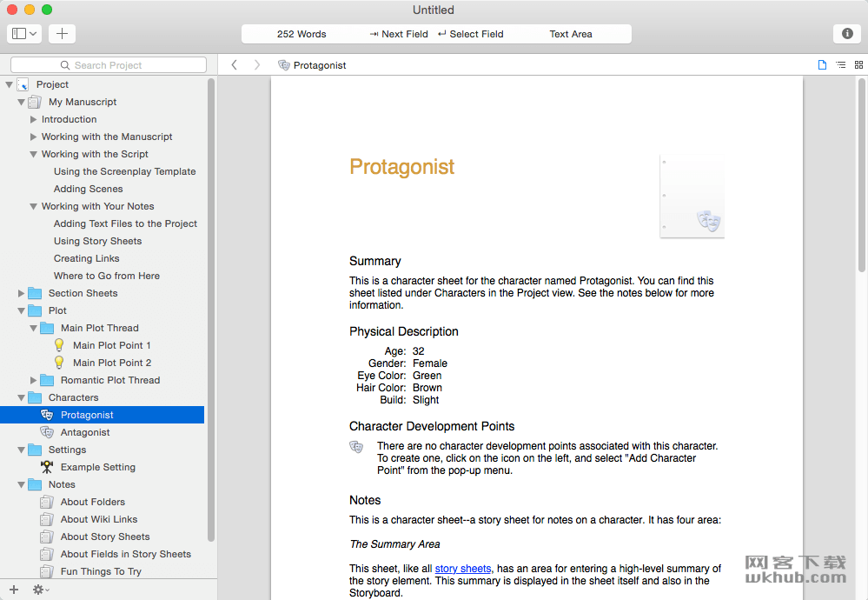Click the lightbulb icon for Main Plot Point 1

[59, 345]
